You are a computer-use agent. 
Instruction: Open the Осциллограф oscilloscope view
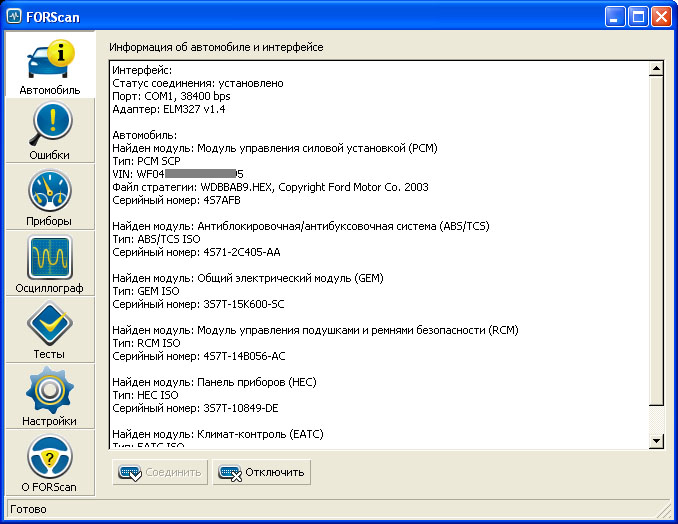tap(49, 264)
